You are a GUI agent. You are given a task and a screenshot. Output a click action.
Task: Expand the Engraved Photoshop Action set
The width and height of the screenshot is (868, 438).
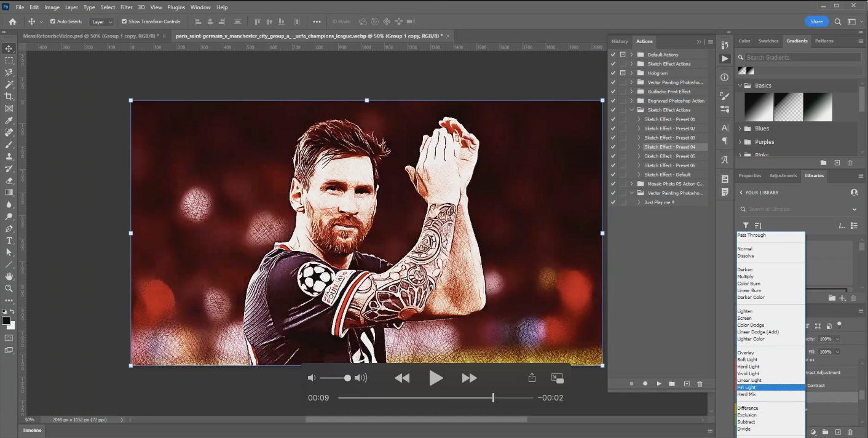631,101
